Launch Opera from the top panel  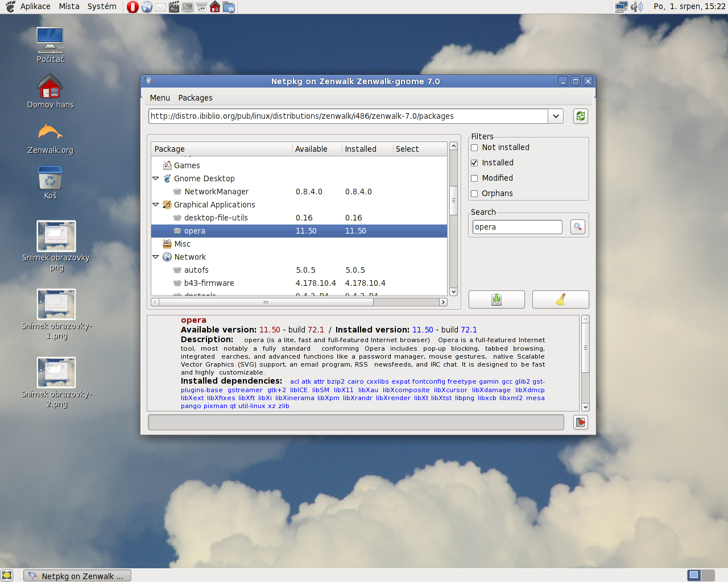tap(133, 7)
